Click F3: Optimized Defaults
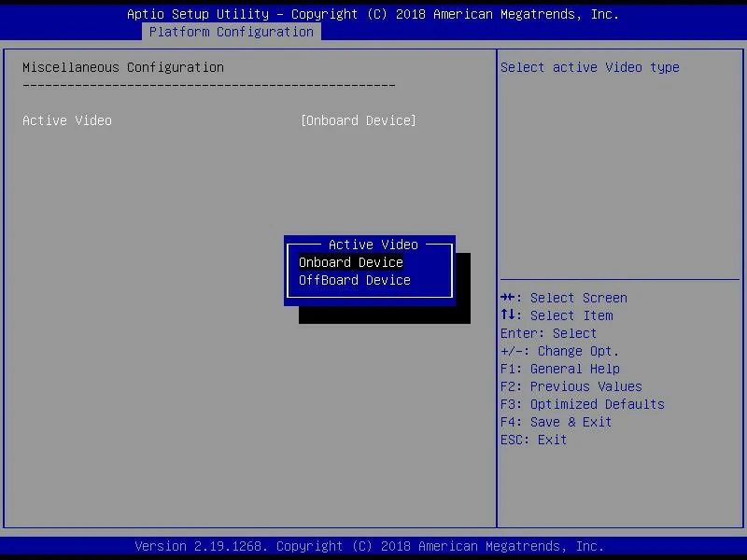The height and width of the screenshot is (560, 747). 582,404
